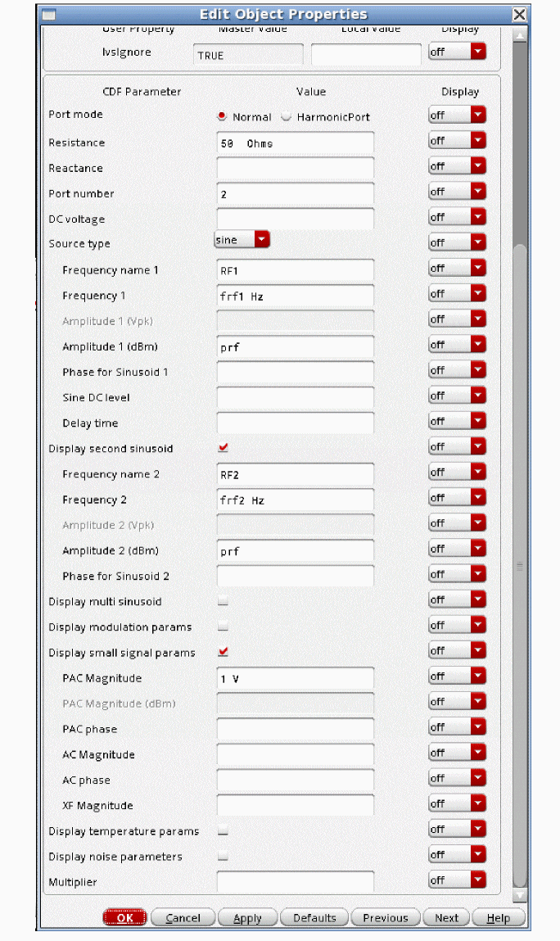This screenshot has width=560, height=941.
Task: Click the Port number input field
Action: click(295, 194)
